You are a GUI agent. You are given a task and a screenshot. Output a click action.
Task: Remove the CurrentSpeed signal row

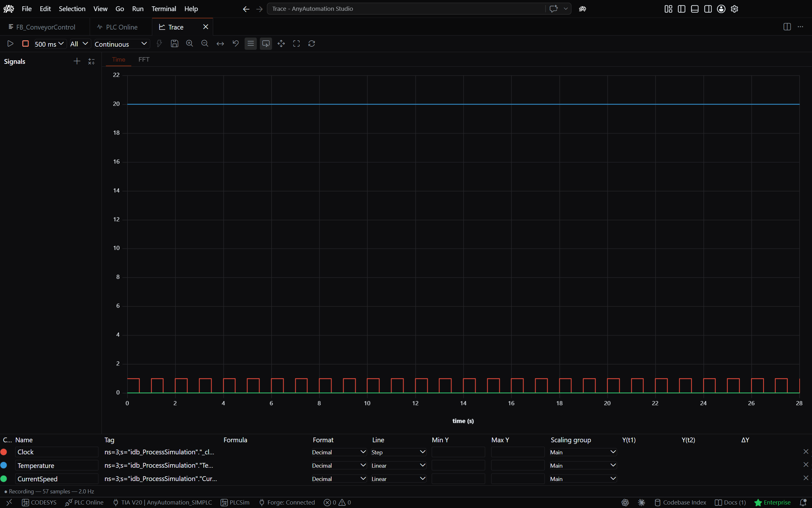coord(806,478)
